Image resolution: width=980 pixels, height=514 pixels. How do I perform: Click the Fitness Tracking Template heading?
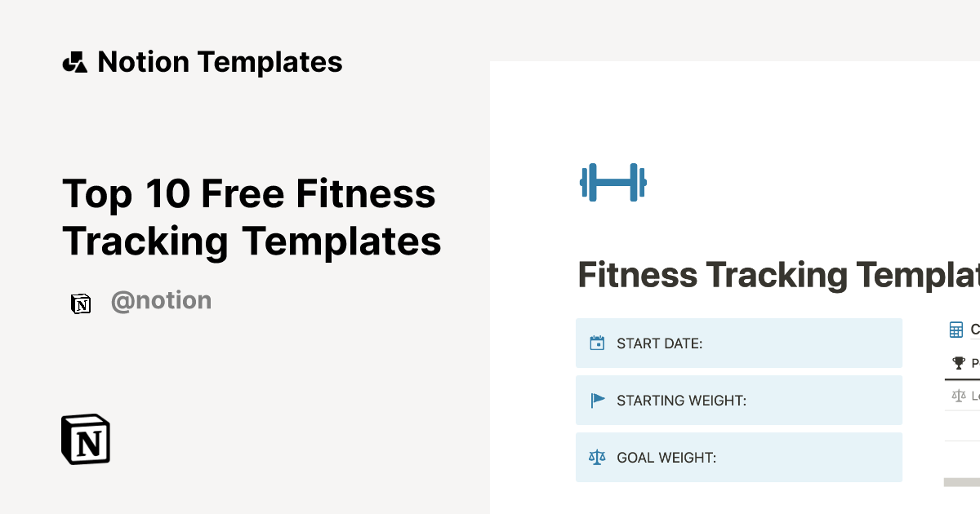click(x=776, y=275)
